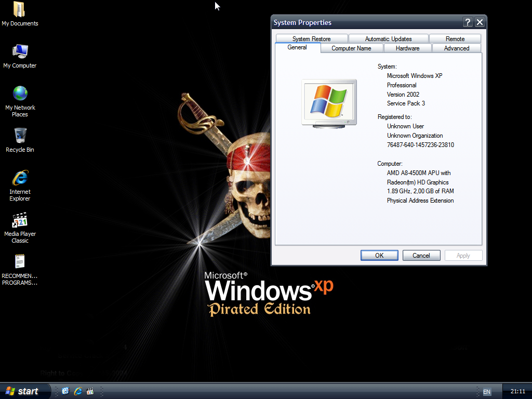The image size is (532, 399).
Task: Click the EN language indicator in taskbar
Action: point(486,392)
